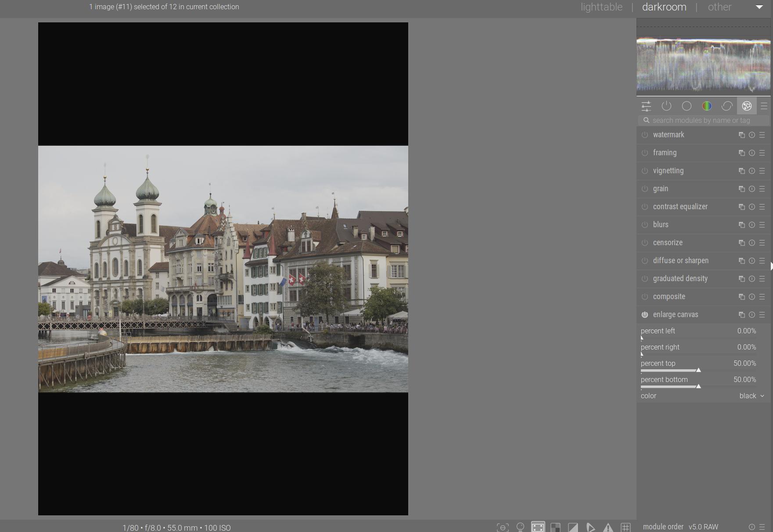Switch to the lighttable view

coord(601,7)
